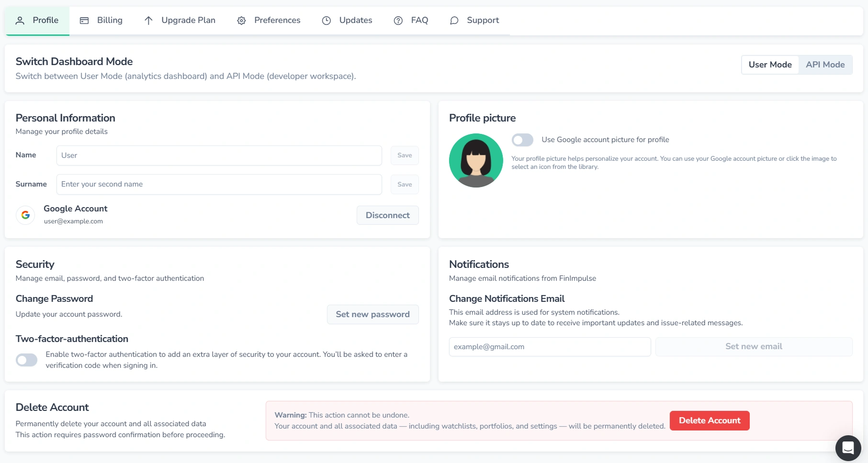
Task: Click the notifications email input field
Action: pos(549,347)
